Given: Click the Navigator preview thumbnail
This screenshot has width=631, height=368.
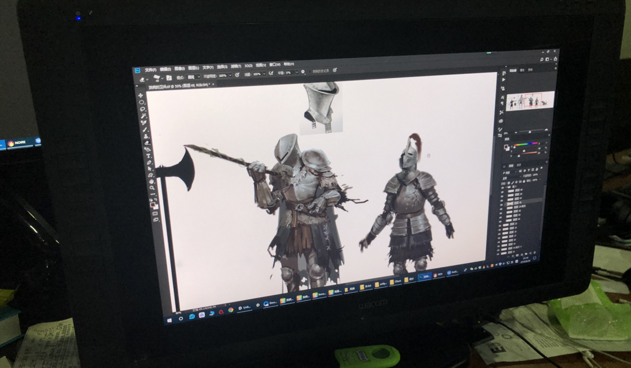Looking at the screenshot, I should (x=530, y=101).
